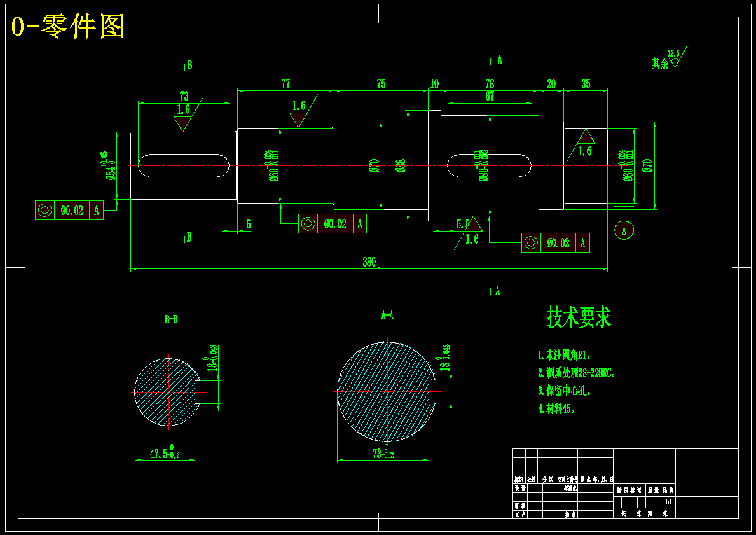The image size is (756, 535).
Task: Click note "3.保留中心孔。"
Action: coord(565,391)
